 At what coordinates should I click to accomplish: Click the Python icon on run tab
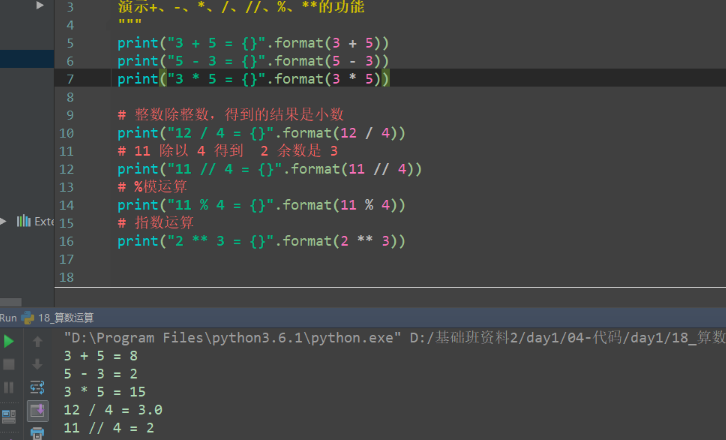[28, 318]
